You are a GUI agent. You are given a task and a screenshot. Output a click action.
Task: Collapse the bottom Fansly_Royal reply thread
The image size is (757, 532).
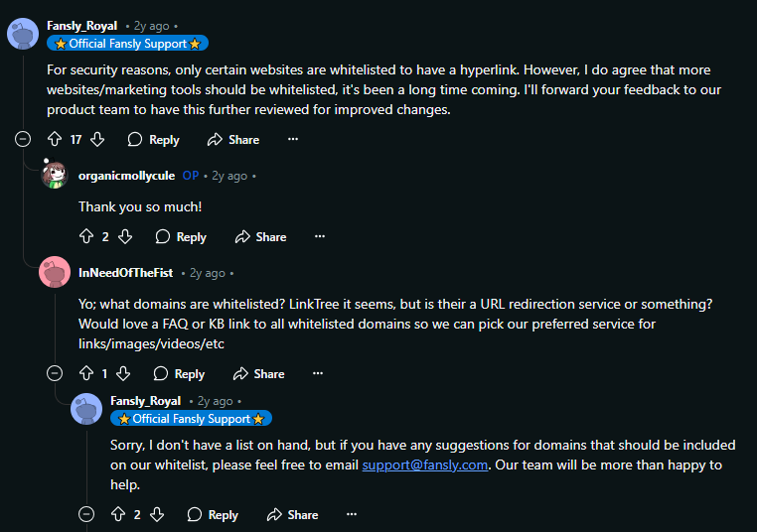(86, 515)
